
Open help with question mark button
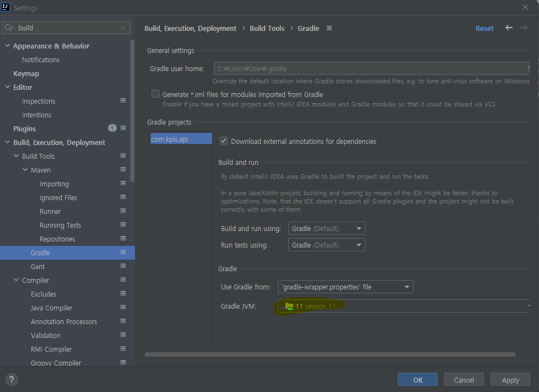(x=12, y=380)
